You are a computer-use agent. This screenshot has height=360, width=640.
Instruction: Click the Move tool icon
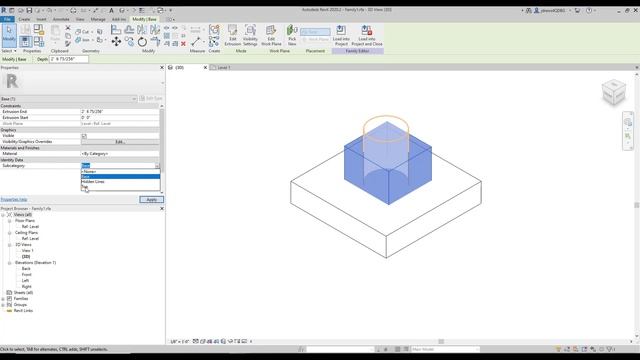(x=116, y=41)
